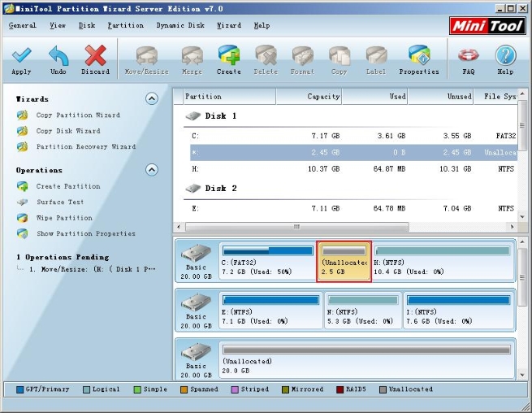Viewport: 532px width, 413px height.
Task: Start the Partition Recovery Wizard
Action: click(x=86, y=146)
